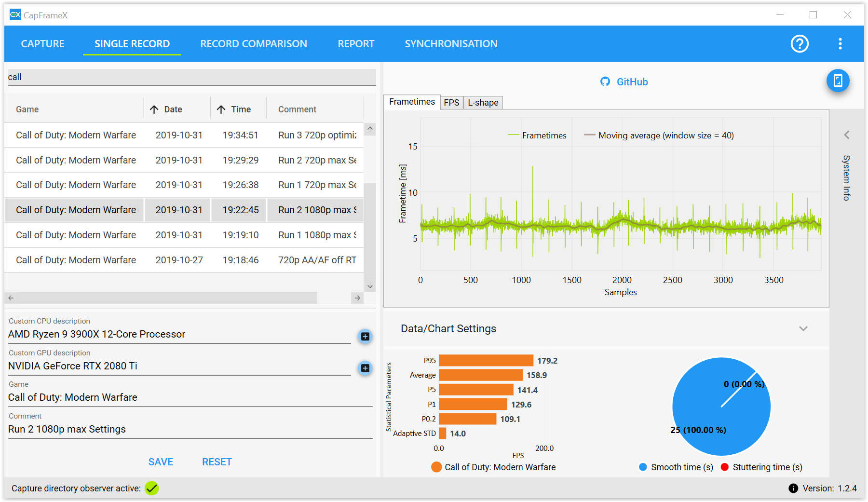Click the search field containing 'call'
The height and width of the screenshot is (502, 868).
pos(192,77)
